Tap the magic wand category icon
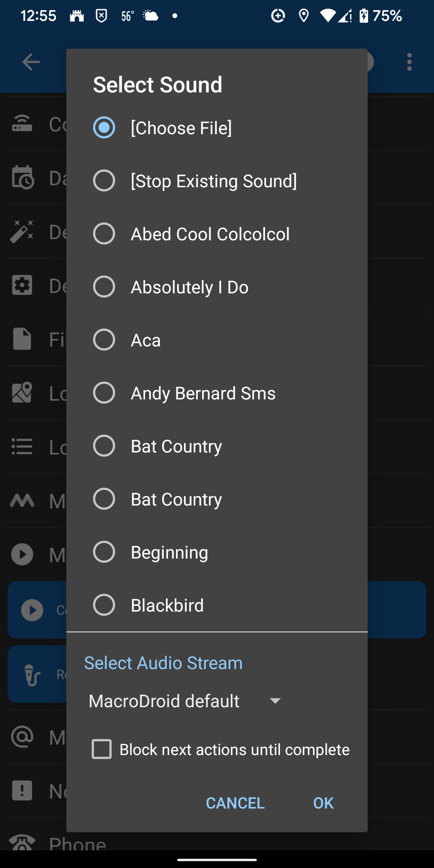This screenshot has width=434, height=868. [22, 231]
